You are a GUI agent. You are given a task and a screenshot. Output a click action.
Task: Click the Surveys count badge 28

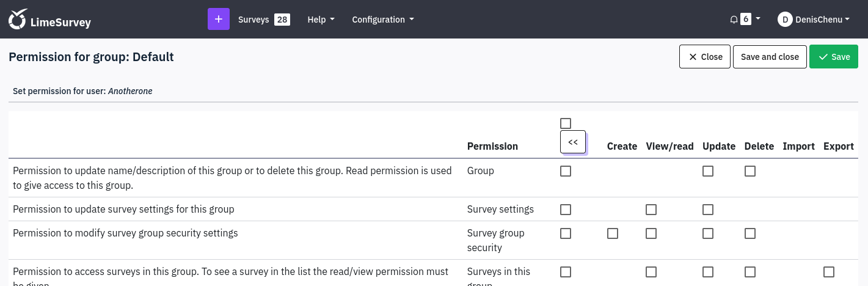pyautogui.click(x=282, y=20)
